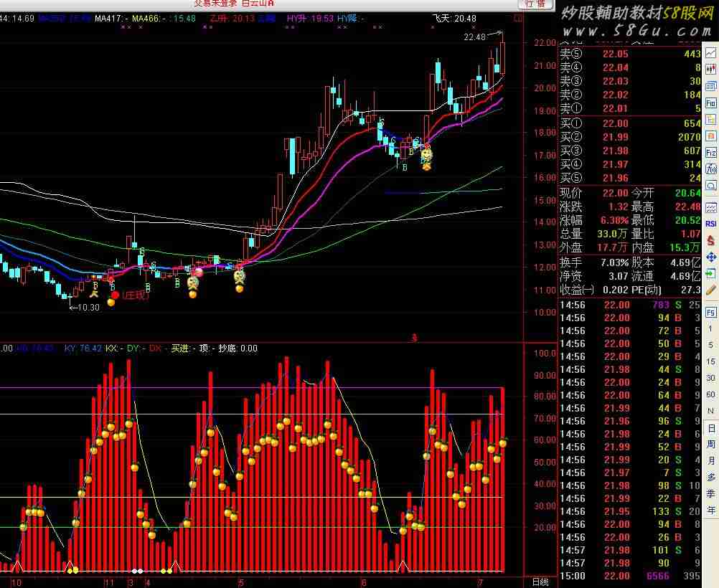The width and height of the screenshot is (719, 588).
Task: Click the line chart icon in sidebar
Action: click(711, 52)
